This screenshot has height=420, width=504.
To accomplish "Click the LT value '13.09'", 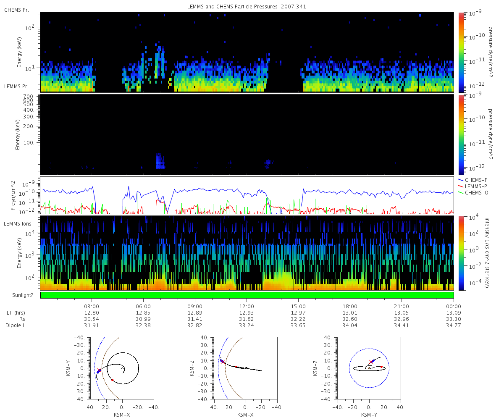I will pyautogui.click(x=454, y=313).
